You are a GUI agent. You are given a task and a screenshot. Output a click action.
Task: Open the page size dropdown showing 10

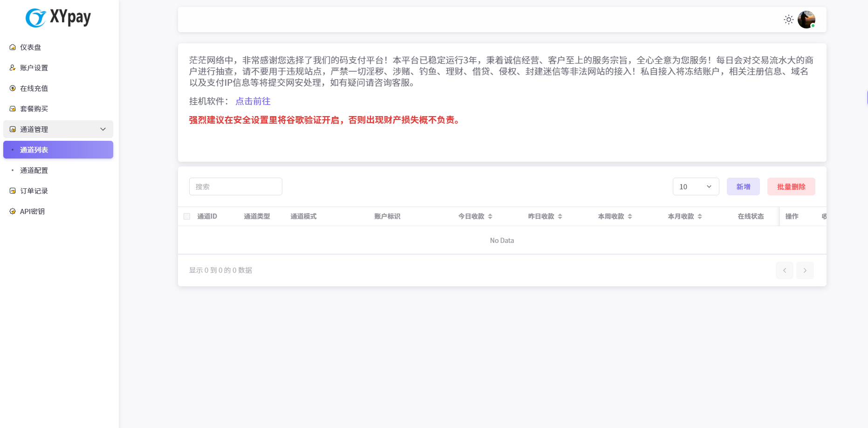click(696, 186)
